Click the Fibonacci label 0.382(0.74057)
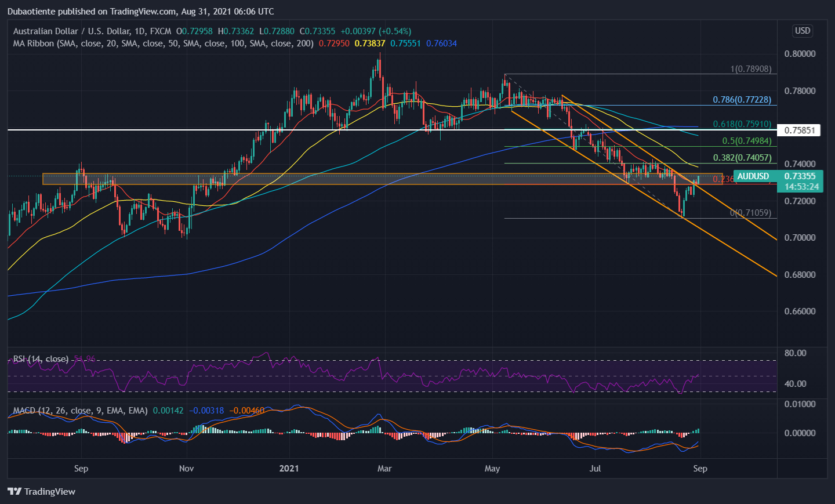 coord(742,158)
